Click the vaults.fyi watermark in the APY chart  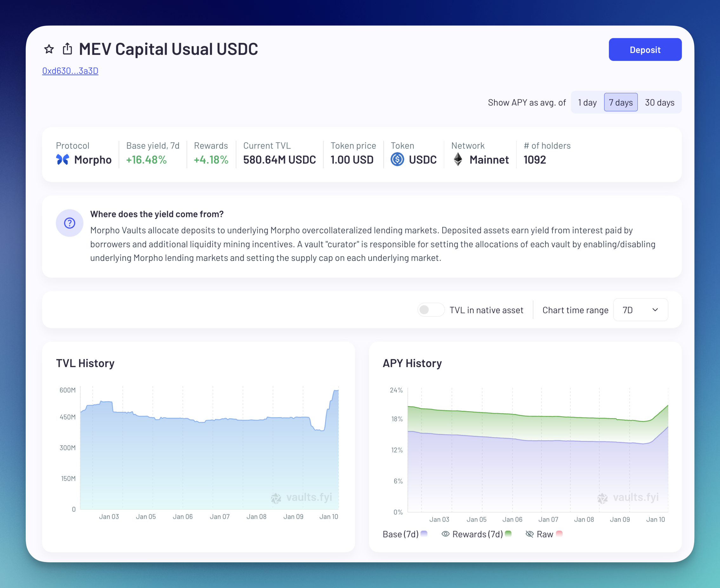coord(628,497)
